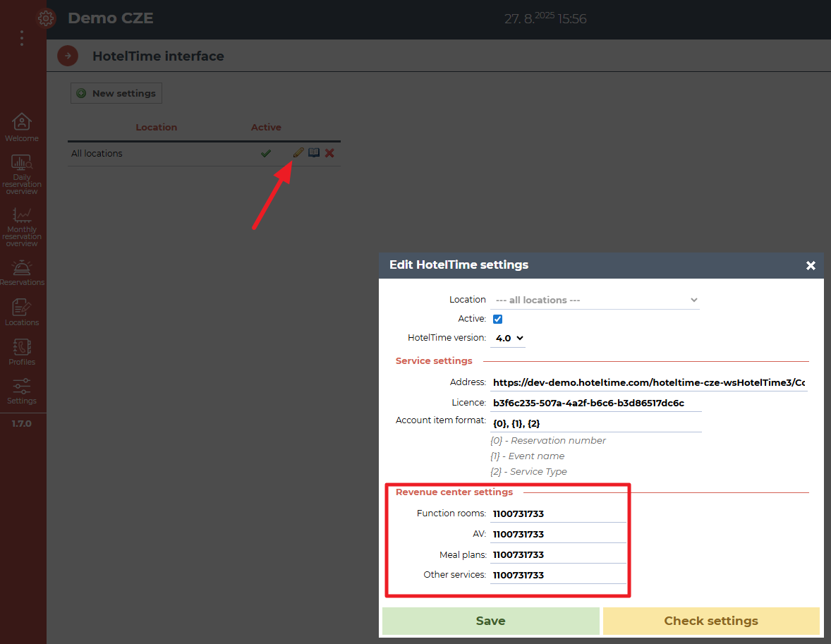The width and height of the screenshot is (831, 644).
Task: Open Reservations in the sidebar
Action: [x=22, y=273]
